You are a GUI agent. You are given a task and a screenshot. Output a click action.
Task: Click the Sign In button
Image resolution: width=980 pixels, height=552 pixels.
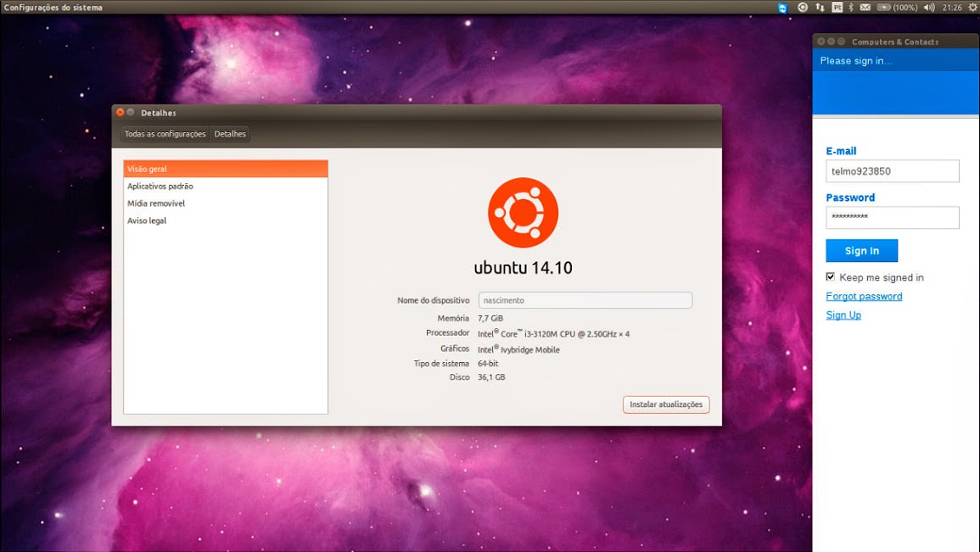[x=862, y=250]
